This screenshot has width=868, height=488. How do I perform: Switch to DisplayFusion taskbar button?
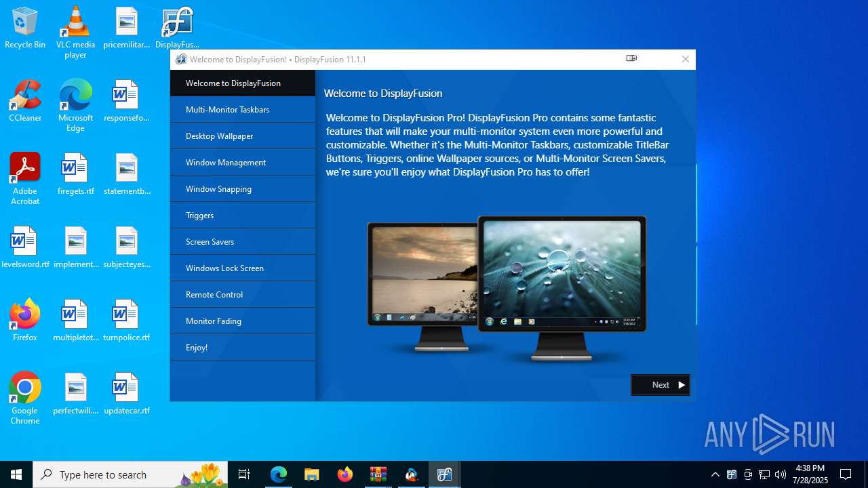click(444, 474)
